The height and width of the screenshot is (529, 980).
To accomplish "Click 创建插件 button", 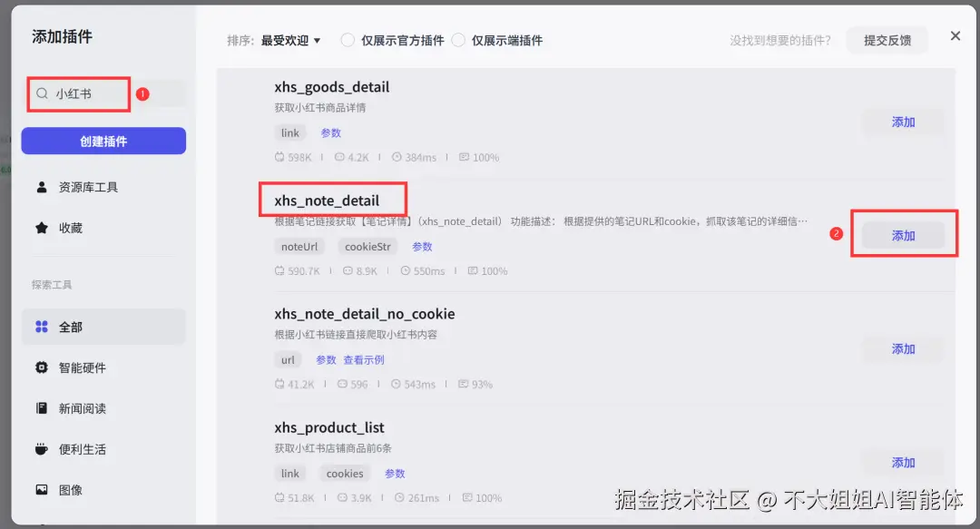I will (x=103, y=141).
